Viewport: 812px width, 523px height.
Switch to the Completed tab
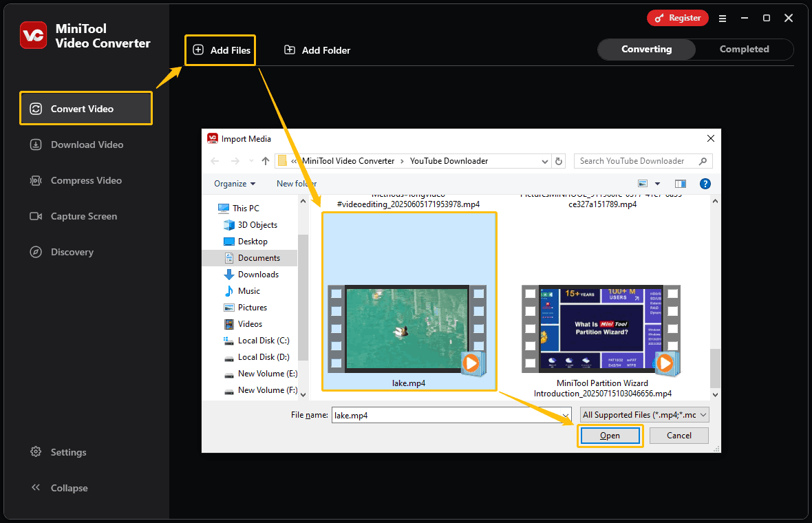(744, 49)
